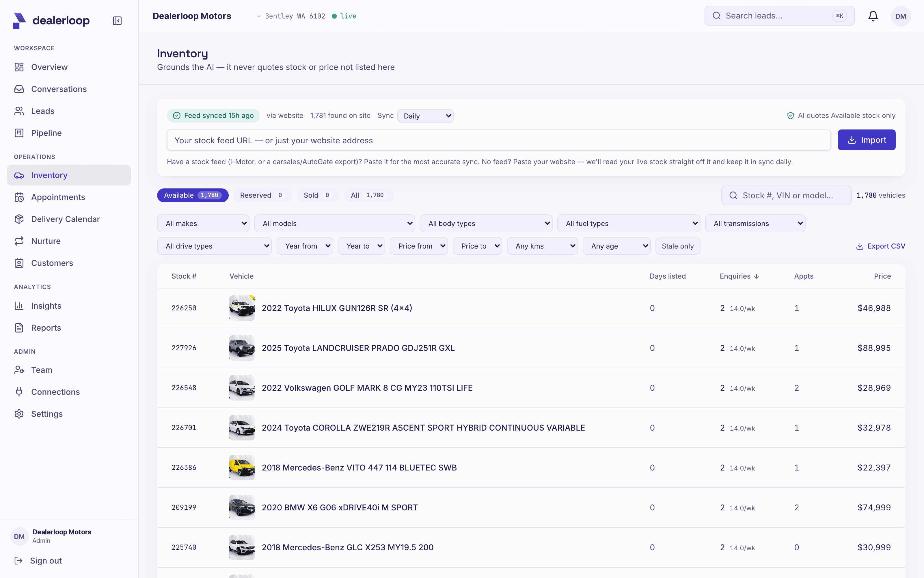Select the Available tab
This screenshot has height=578, width=924.
(193, 195)
